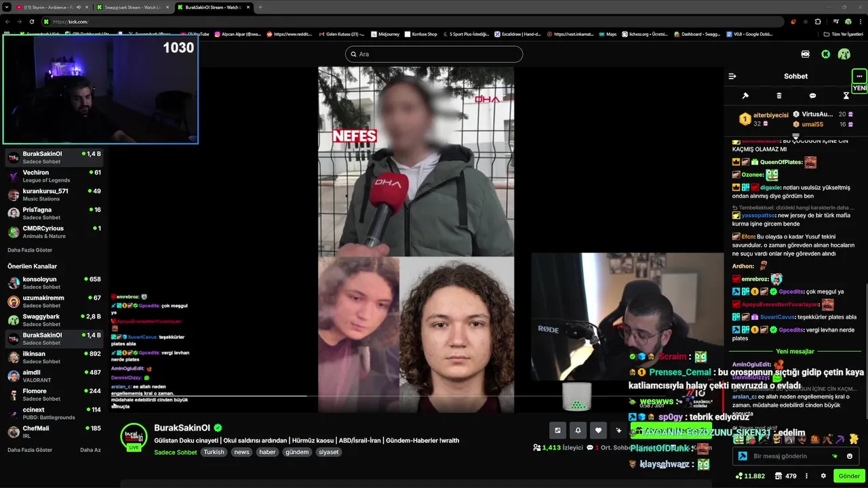Open the browser tab list dropdown
The width and height of the screenshot is (868, 488).
tap(7, 7)
